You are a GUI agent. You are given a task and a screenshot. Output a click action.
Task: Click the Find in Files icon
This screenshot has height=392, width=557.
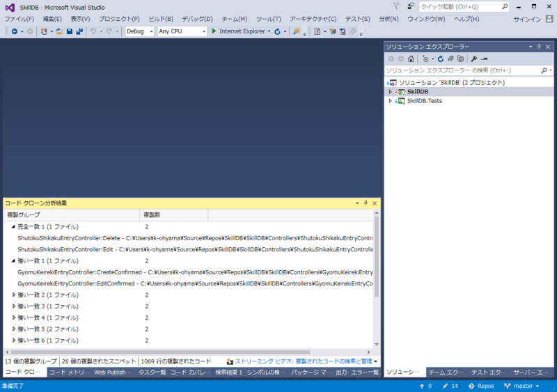point(296,31)
